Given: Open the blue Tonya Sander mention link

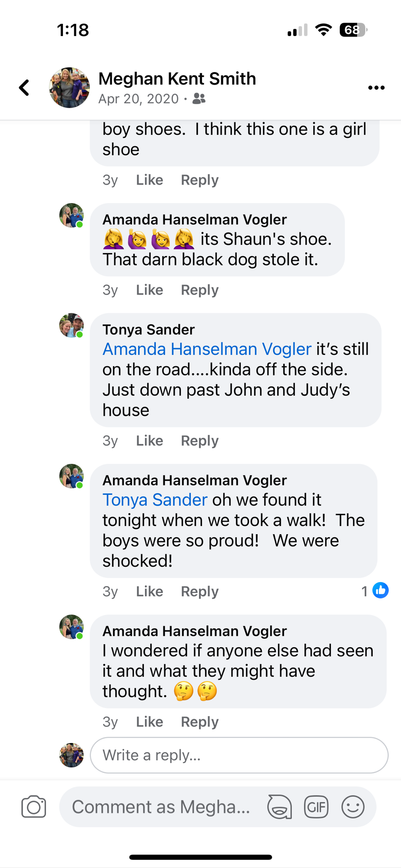Looking at the screenshot, I should coord(155,500).
